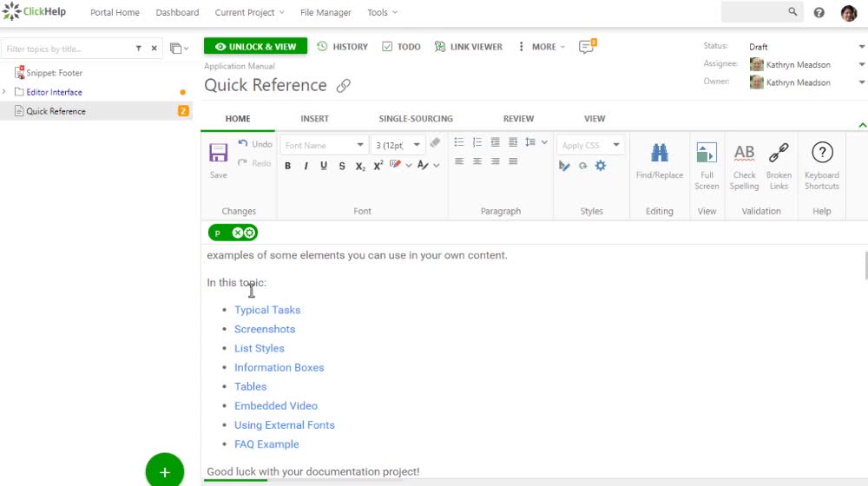The height and width of the screenshot is (486, 868).
Task: Switch to Full Screen view
Action: 707,166
